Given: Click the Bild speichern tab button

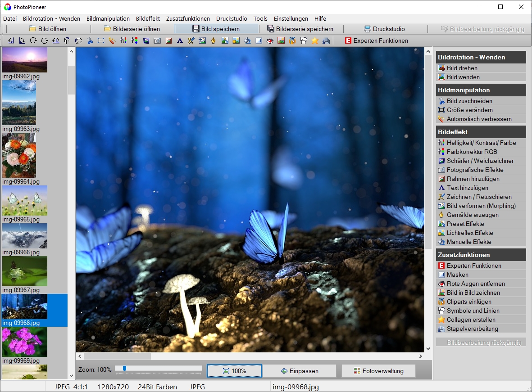Looking at the screenshot, I should [216, 29].
